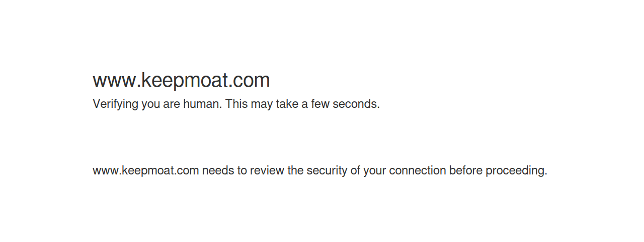The height and width of the screenshot is (242, 644).
Task: Click the word 'review' in the bottom paragraph
Action: [267, 170]
